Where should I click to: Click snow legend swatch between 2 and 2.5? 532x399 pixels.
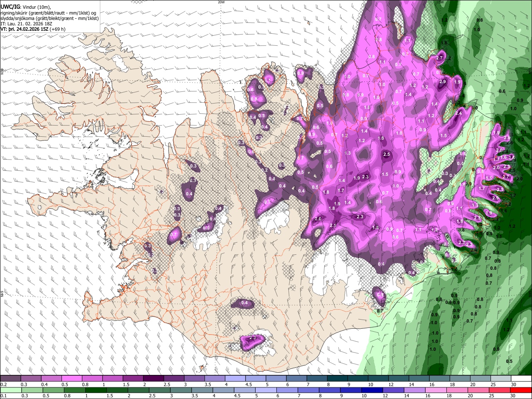click(x=153, y=379)
